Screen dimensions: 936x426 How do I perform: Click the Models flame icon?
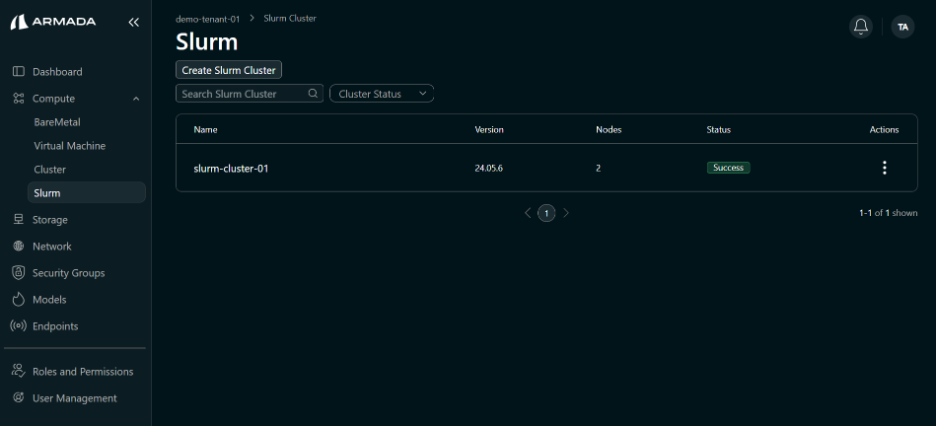[19, 299]
